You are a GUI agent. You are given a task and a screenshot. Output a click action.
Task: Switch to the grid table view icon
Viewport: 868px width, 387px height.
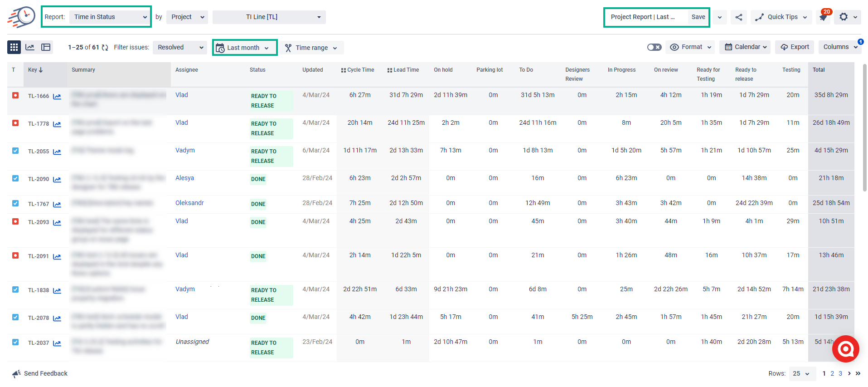(14, 47)
